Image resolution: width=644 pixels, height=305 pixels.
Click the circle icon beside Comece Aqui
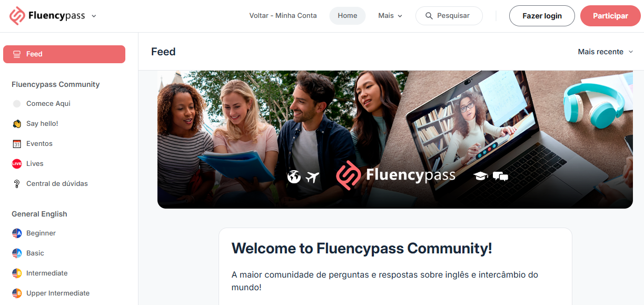click(17, 104)
